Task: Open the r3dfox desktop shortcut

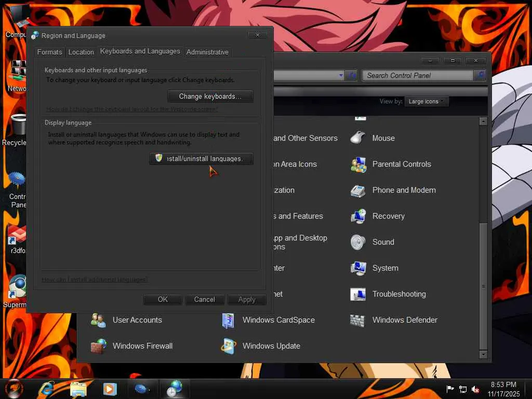Action: (17, 240)
